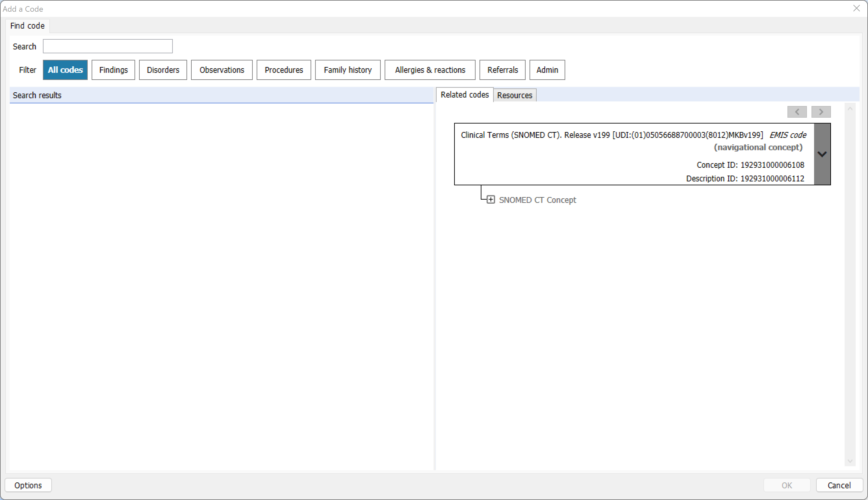This screenshot has width=868, height=500.
Task: Switch to the Resources tab
Action: [x=515, y=95]
